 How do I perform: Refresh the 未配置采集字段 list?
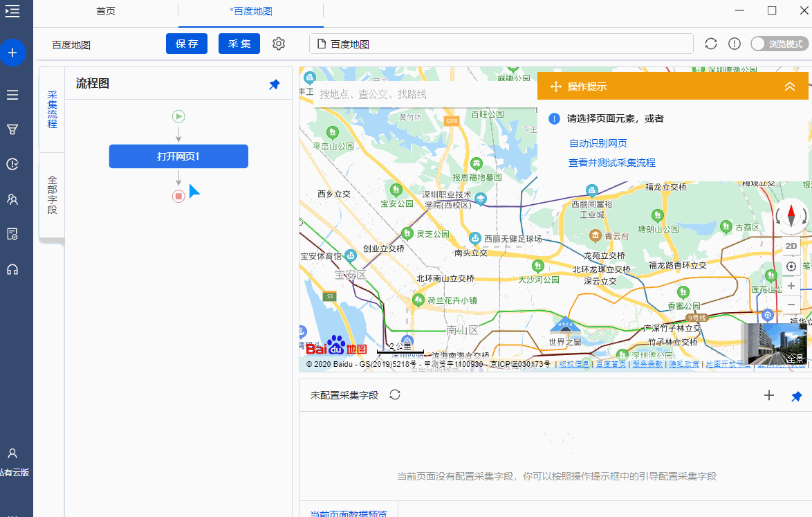pos(395,394)
